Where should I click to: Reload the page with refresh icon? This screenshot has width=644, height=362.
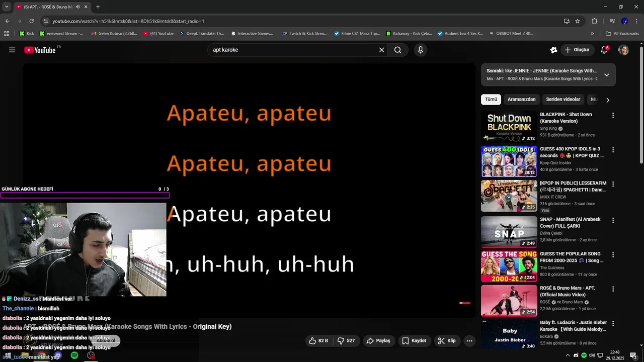click(x=31, y=21)
